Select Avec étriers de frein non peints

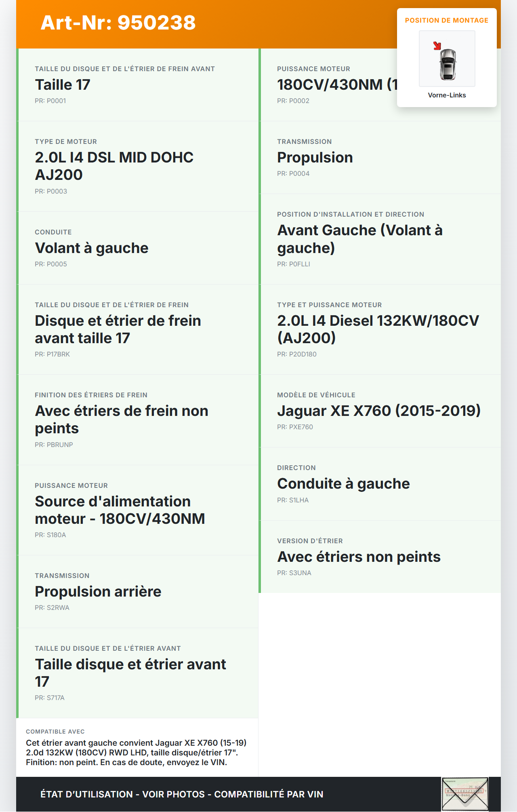pyautogui.click(x=121, y=420)
